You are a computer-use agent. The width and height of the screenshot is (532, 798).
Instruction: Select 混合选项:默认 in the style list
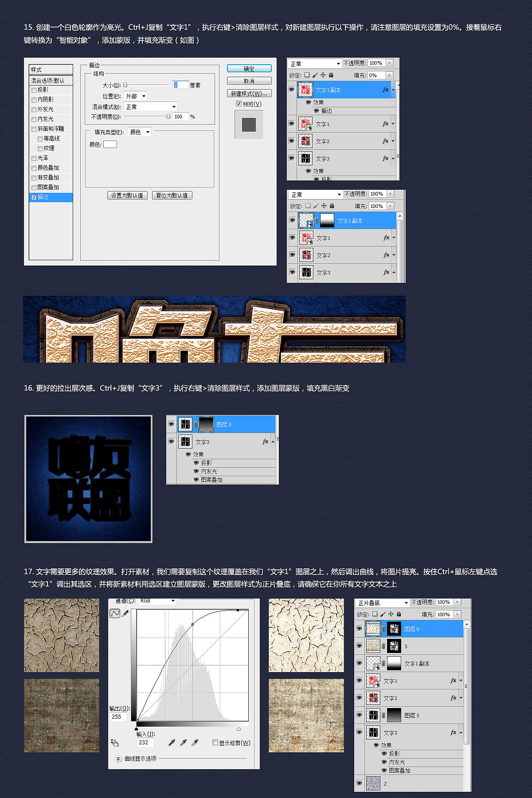[51, 80]
